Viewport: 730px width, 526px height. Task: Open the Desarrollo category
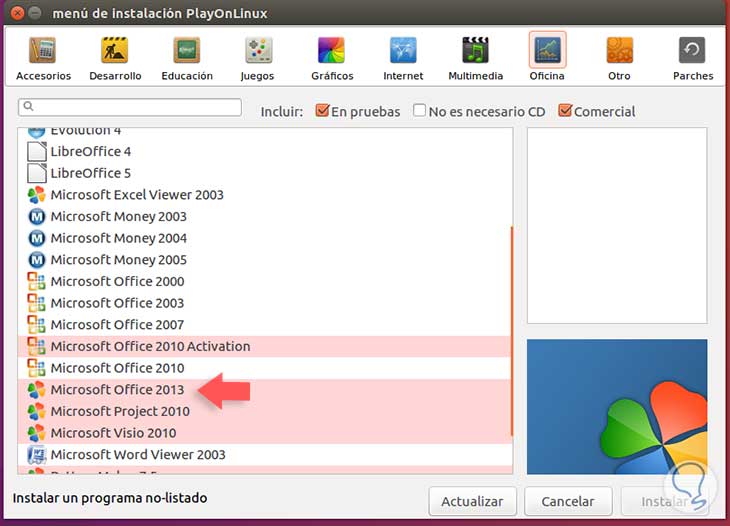coord(115,59)
